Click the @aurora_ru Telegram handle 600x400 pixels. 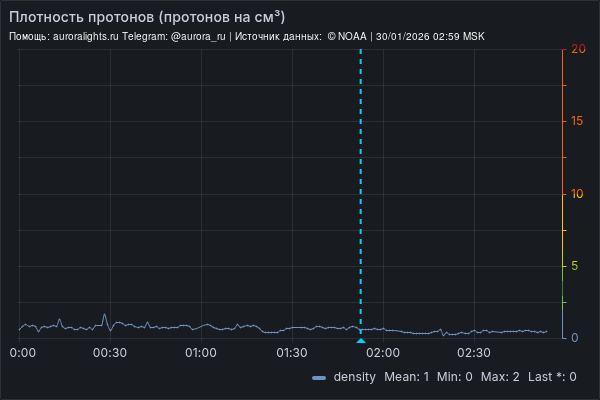[x=199, y=36]
